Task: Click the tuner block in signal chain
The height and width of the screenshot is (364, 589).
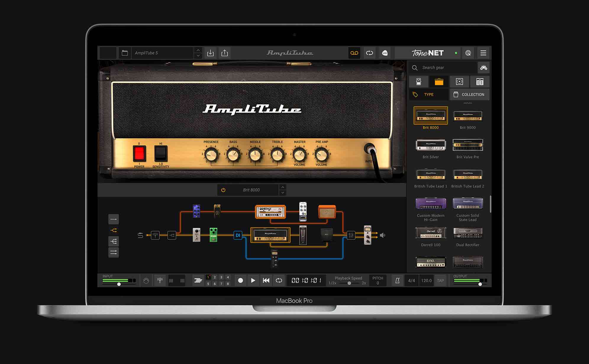Action: click(x=155, y=235)
